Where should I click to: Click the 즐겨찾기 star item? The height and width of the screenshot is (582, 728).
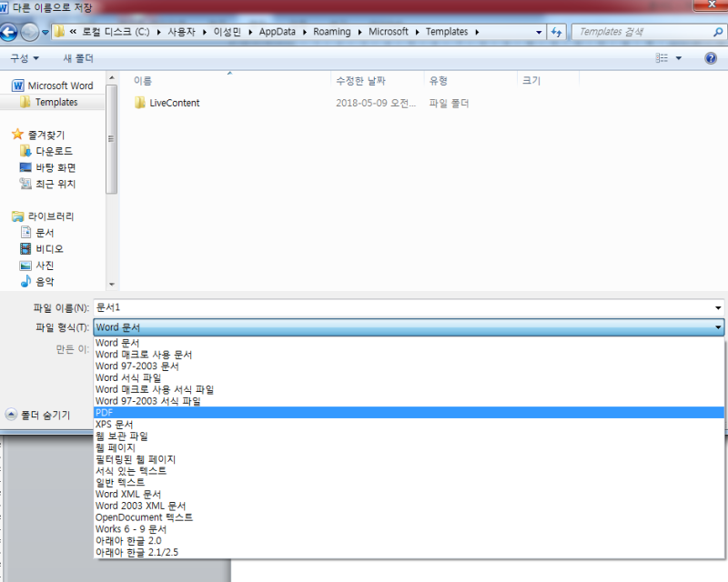(38, 135)
